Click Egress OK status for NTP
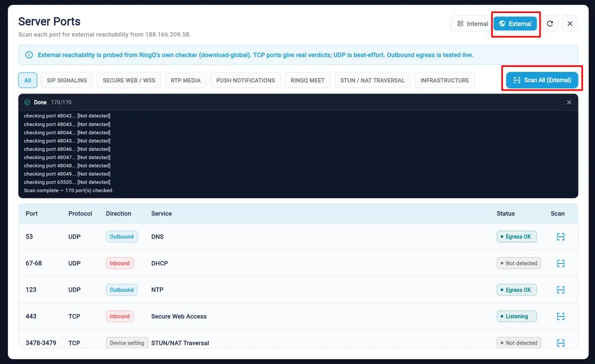Viewport: 595px width, 364px height. [x=517, y=290]
